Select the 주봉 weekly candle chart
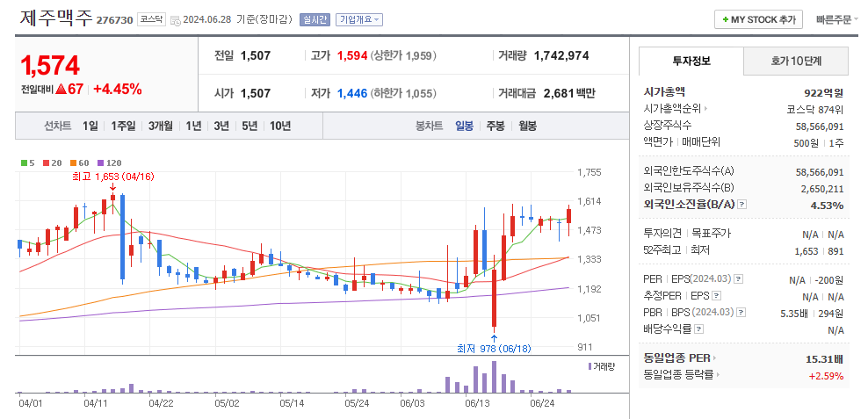This screenshot has height=419, width=868. point(495,126)
